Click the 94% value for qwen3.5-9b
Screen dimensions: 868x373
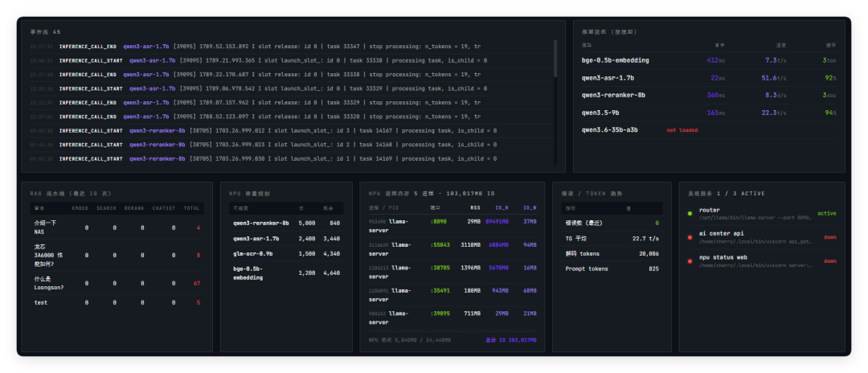click(830, 113)
